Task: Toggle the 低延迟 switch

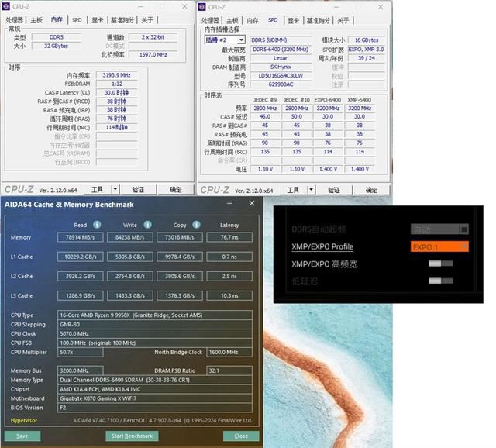Action: 439,282
